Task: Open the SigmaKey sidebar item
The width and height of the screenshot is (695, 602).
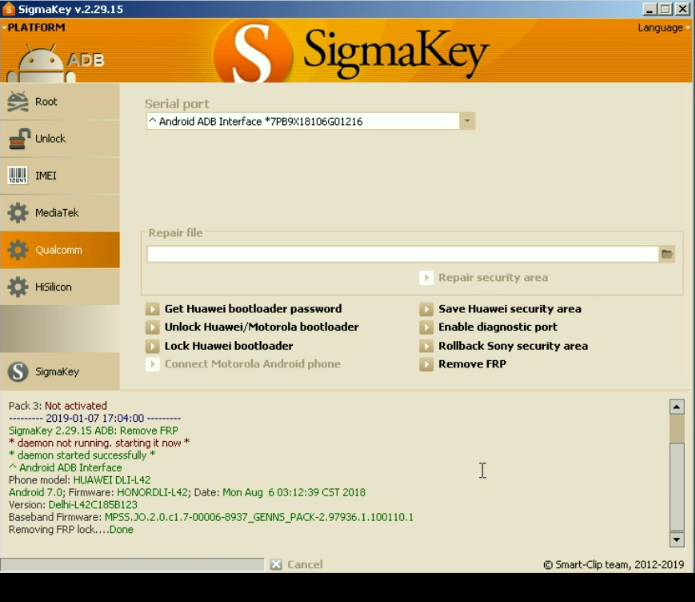Action: [60, 371]
